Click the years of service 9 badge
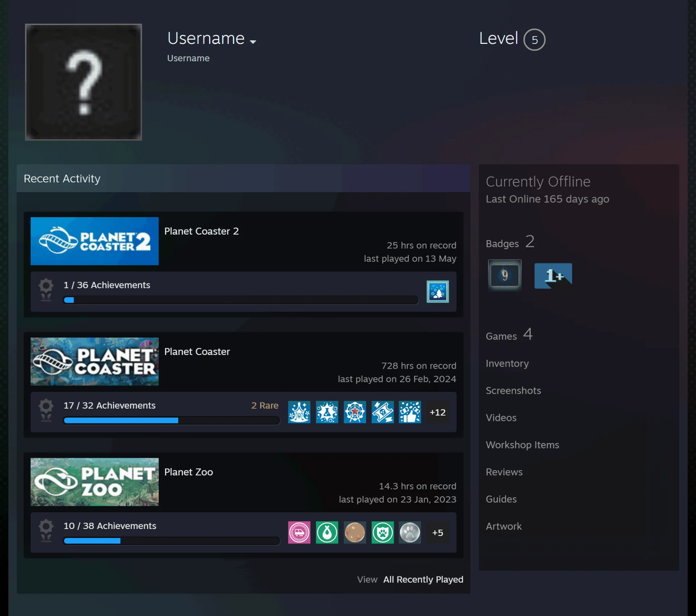696x616 pixels. tap(505, 275)
